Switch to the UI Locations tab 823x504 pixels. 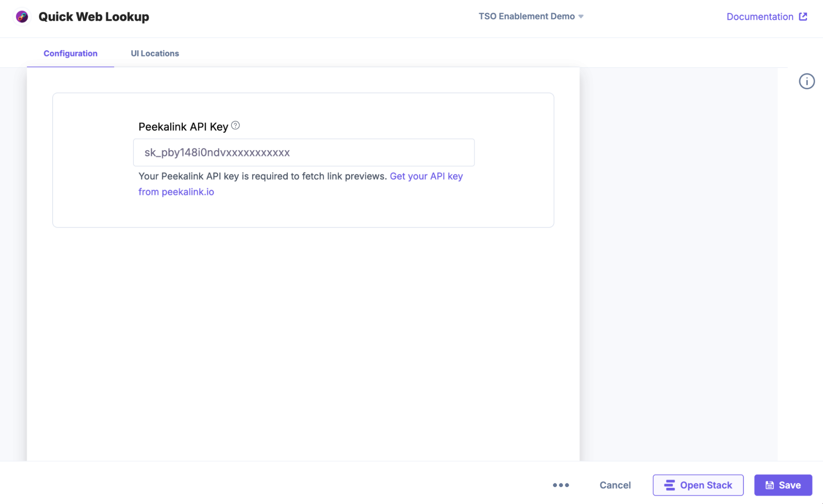155,54
